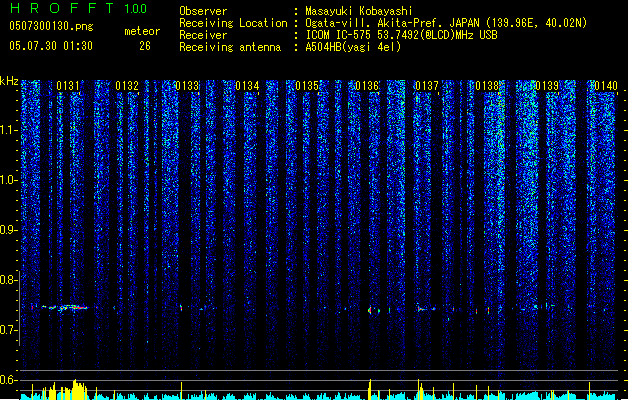
Task: Click the 0133 time marker
Action: coord(187,86)
